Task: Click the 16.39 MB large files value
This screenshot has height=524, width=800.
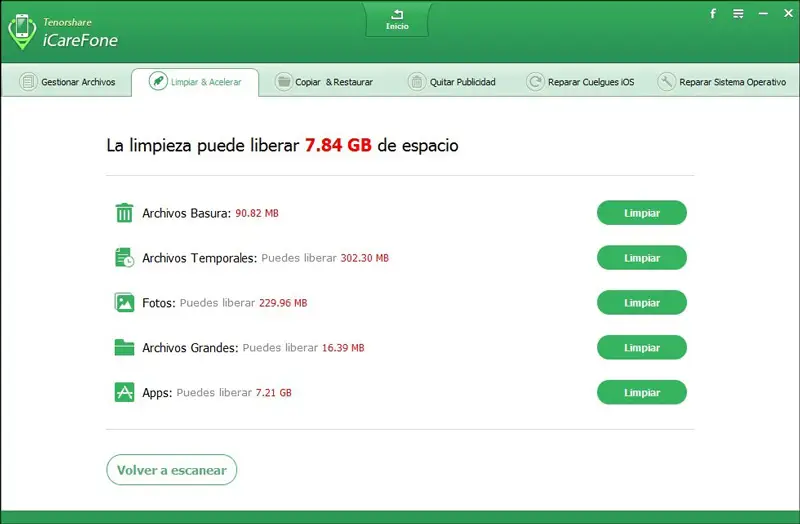Action: [x=343, y=348]
